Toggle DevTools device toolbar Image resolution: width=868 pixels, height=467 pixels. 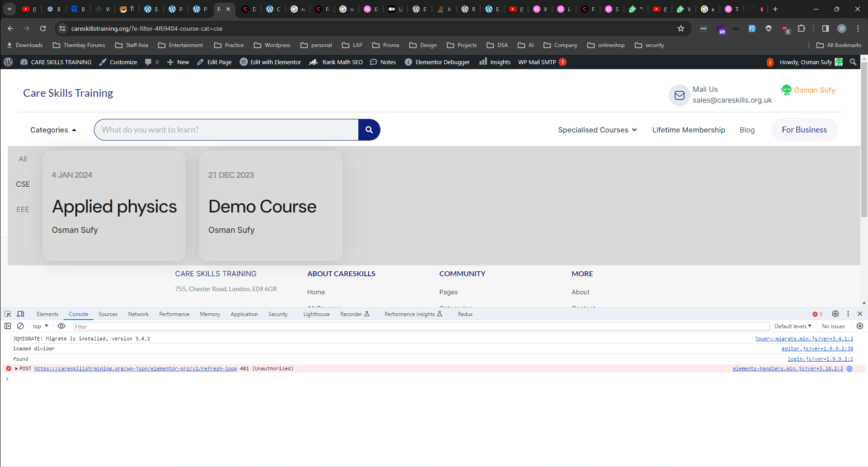20,314
